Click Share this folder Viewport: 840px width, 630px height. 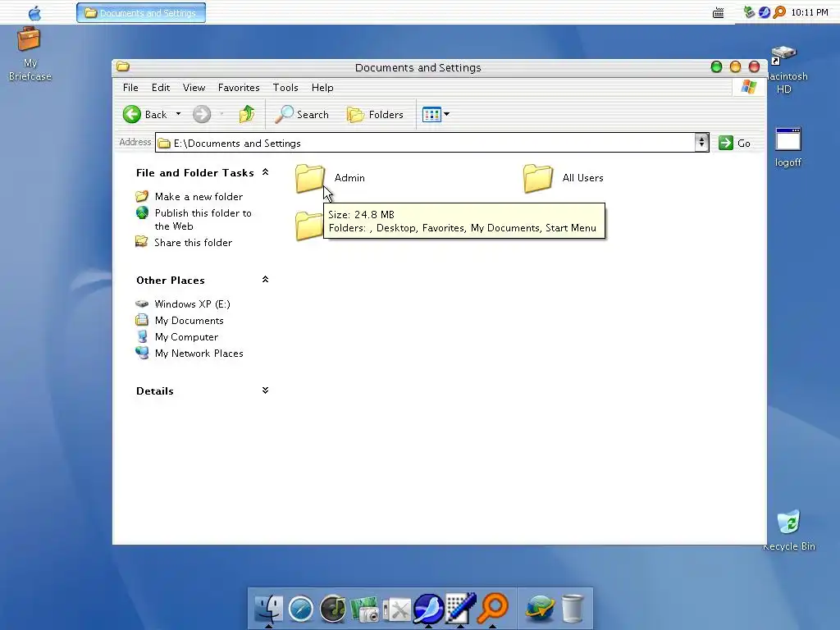(194, 243)
